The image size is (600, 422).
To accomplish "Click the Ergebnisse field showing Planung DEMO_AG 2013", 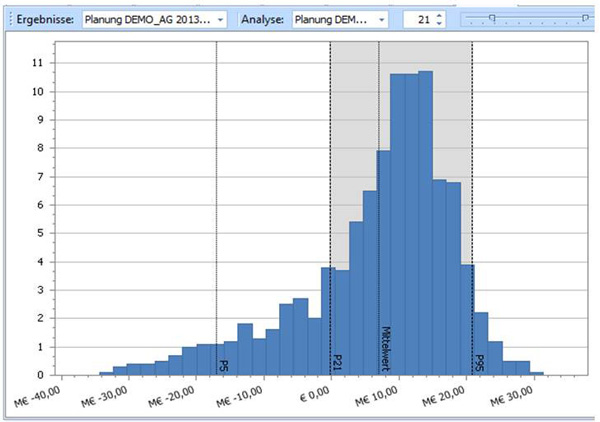I will click(147, 19).
